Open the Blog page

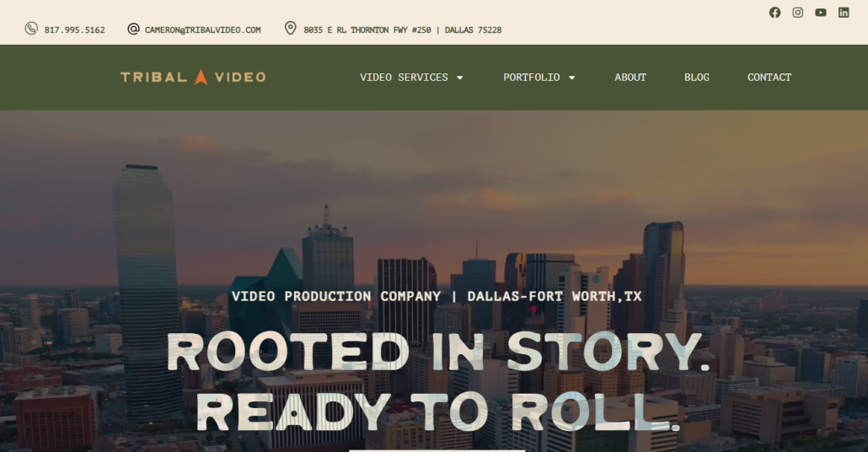click(696, 77)
